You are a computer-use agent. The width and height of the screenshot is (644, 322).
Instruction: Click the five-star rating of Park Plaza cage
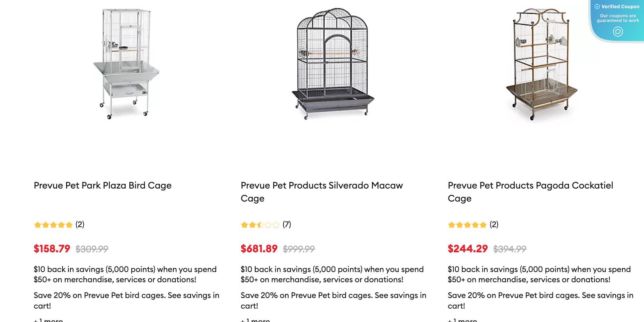(x=53, y=225)
